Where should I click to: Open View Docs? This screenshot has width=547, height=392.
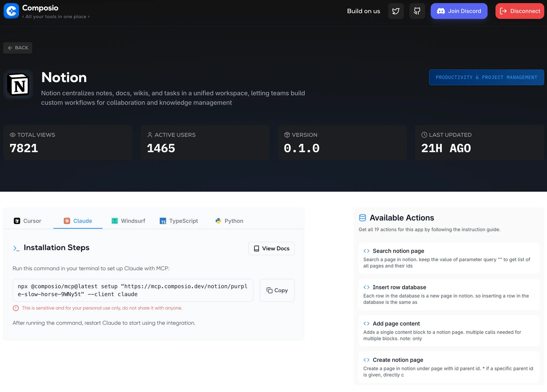[271, 248]
